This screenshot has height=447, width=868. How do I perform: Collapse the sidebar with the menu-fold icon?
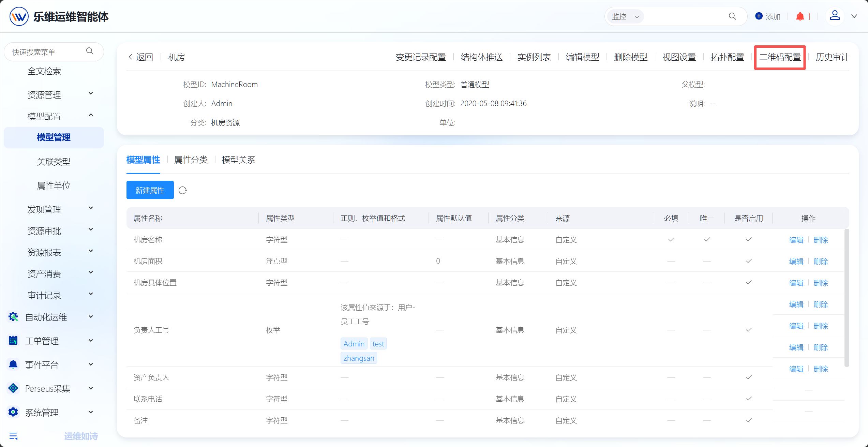13,436
